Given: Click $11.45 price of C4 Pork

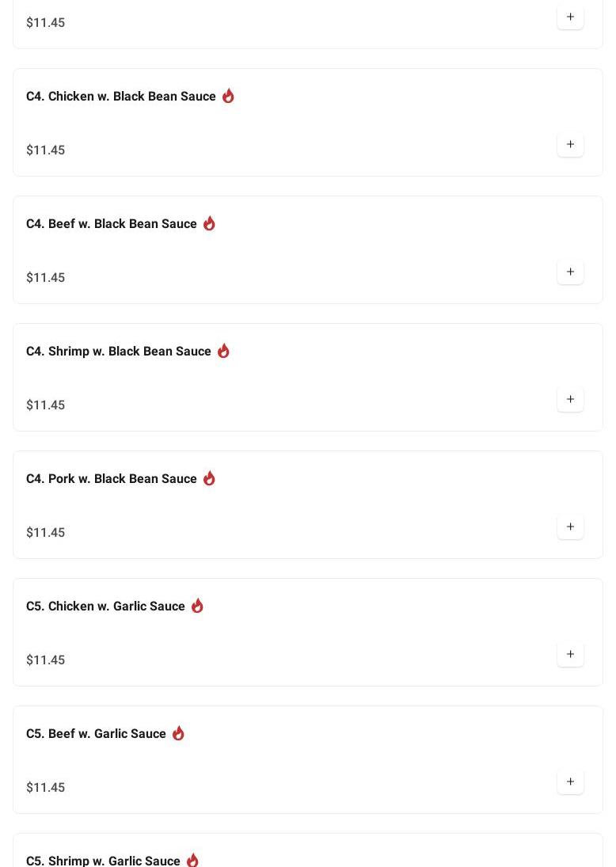Looking at the screenshot, I should tap(46, 533).
